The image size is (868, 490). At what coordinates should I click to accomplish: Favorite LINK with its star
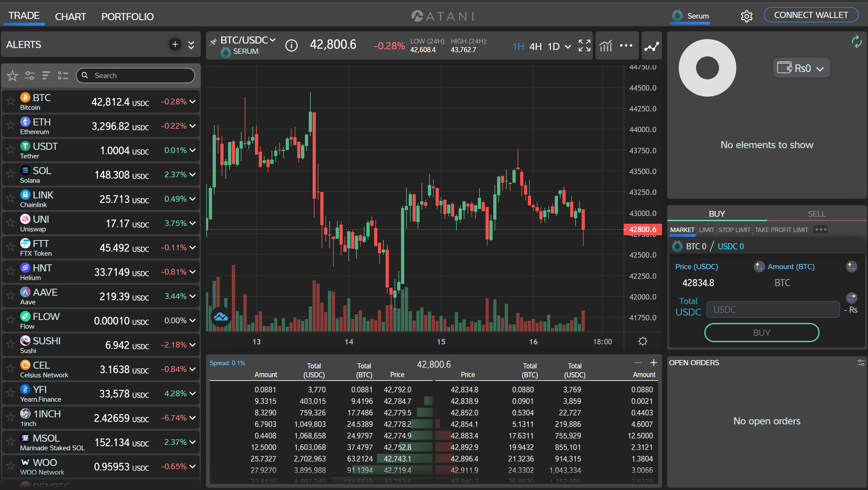(x=11, y=198)
